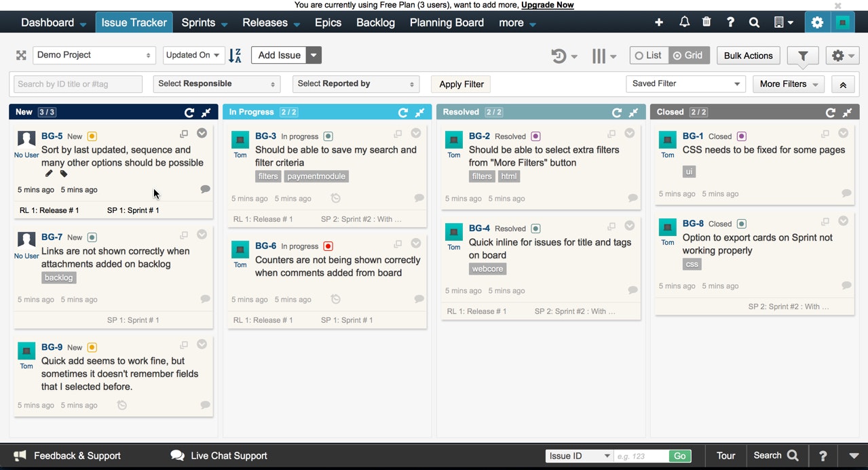868x470 pixels.
Task: Expand the more menu
Action: click(517, 22)
